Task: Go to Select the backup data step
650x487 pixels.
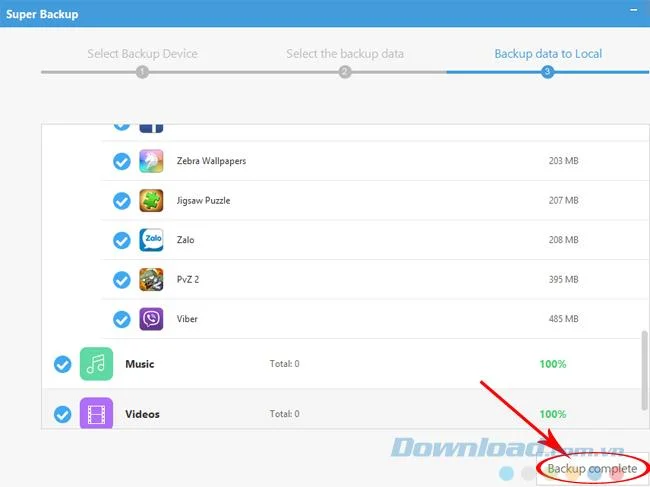Action: [x=345, y=54]
